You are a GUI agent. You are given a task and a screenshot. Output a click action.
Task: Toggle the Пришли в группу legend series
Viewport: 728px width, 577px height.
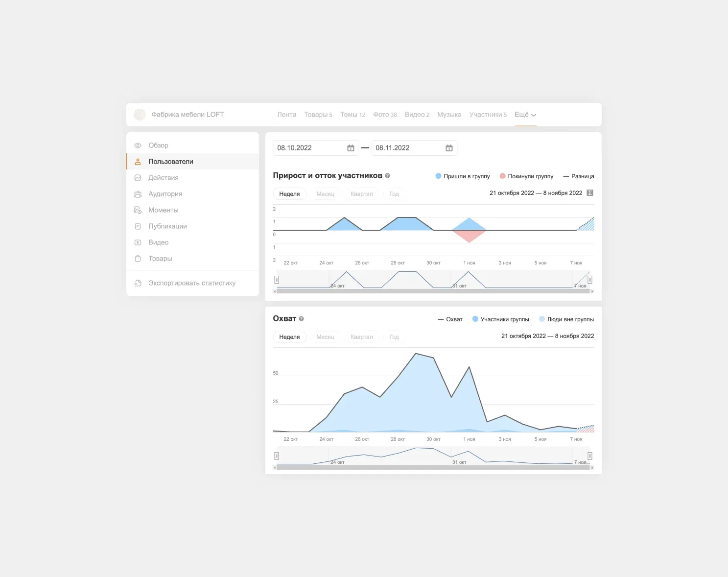[463, 176]
